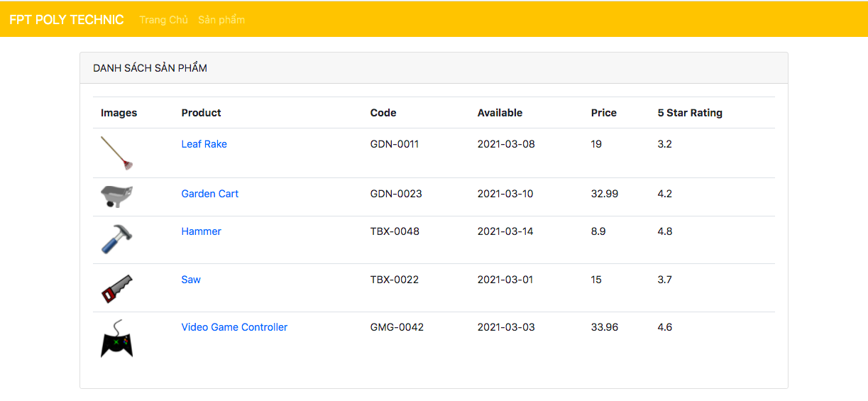868x401 pixels.
Task: Select the GDN-0011 code cell
Action: [395, 144]
